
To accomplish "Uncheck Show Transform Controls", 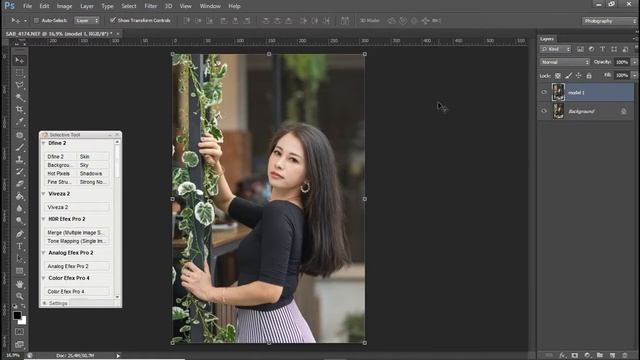I will [x=113, y=20].
